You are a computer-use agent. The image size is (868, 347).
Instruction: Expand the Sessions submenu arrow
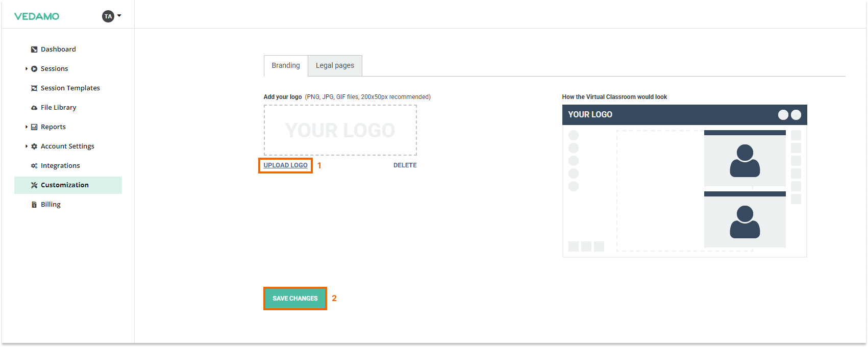(27, 69)
